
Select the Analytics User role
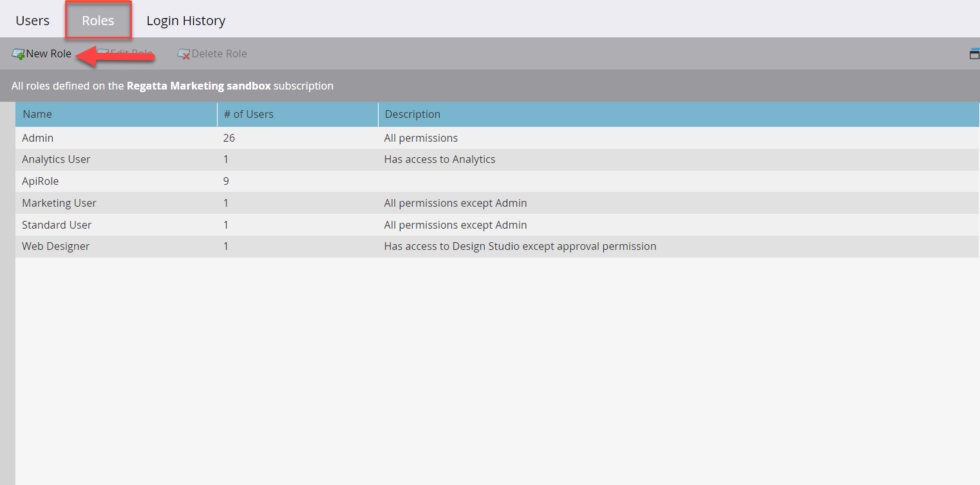point(497,159)
